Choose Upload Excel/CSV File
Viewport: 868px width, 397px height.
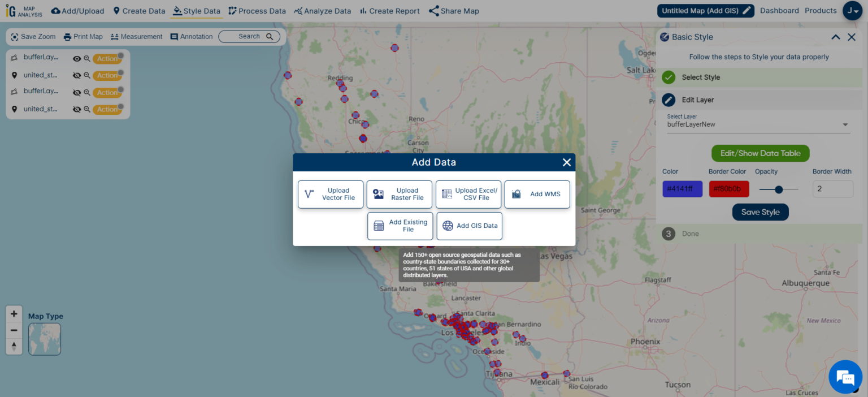468,194
